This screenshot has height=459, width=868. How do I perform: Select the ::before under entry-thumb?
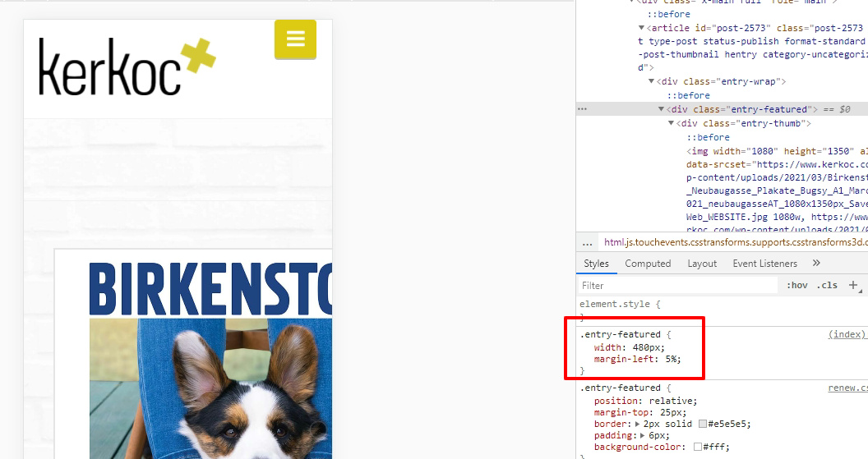[708, 137]
